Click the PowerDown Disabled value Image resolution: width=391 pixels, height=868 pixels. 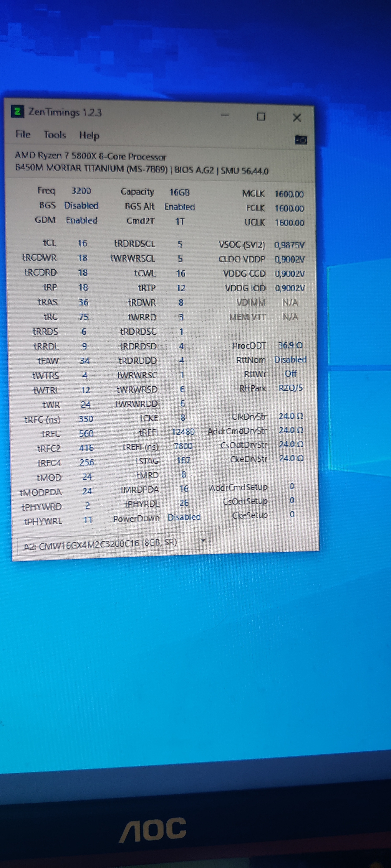coord(184,517)
